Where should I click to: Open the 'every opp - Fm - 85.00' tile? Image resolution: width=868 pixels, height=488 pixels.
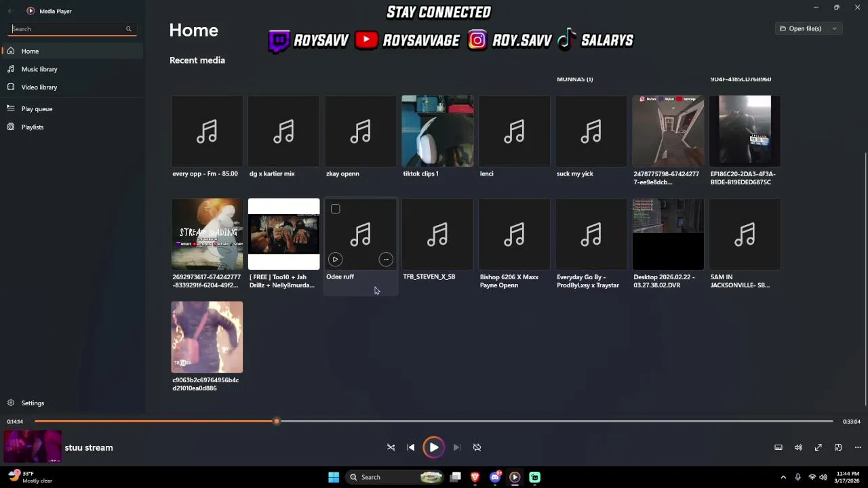click(207, 131)
